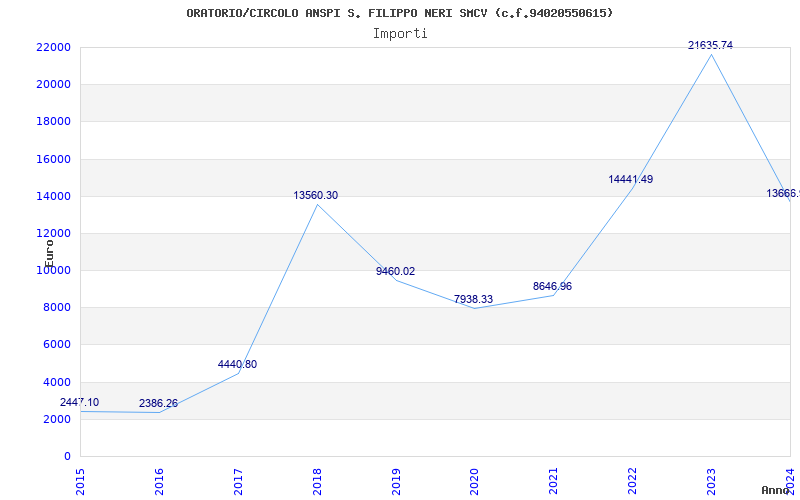The height and width of the screenshot is (500, 800).
Task: Click the 22000 y-axis tick label
Action: coord(53,47)
